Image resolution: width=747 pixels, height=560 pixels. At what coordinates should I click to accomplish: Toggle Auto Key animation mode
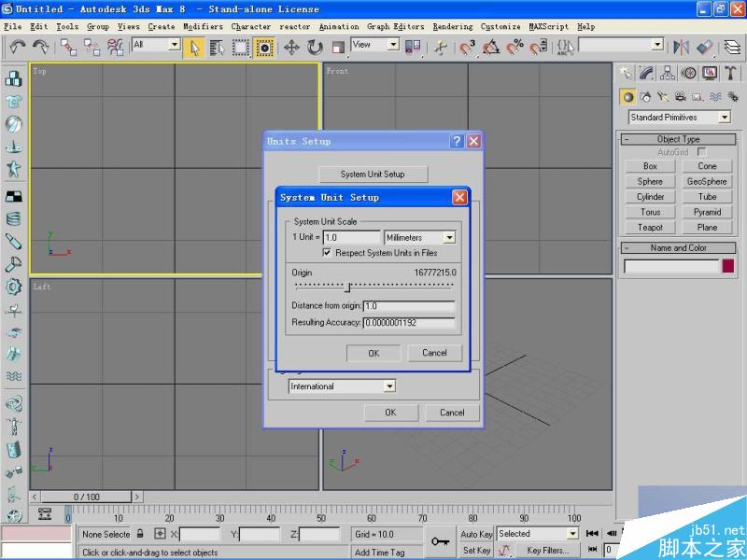tap(475, 532)
